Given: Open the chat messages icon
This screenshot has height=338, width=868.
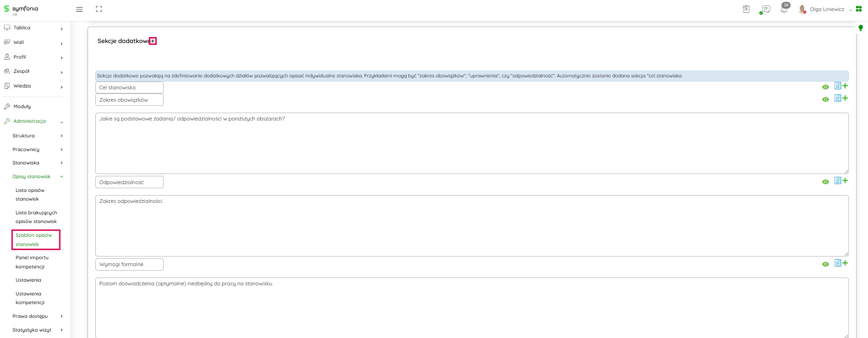Looking at the screenshot, I should [x=765, y=10].
